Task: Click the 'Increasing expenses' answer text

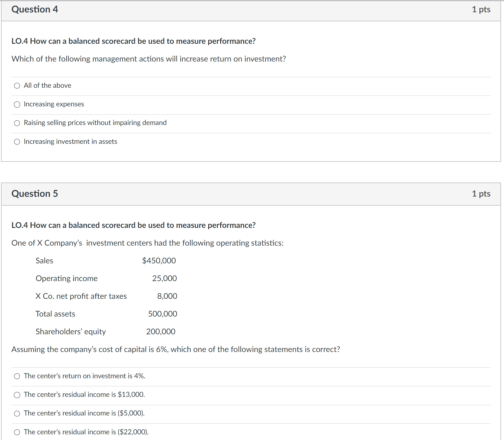Action: (54, 104)
